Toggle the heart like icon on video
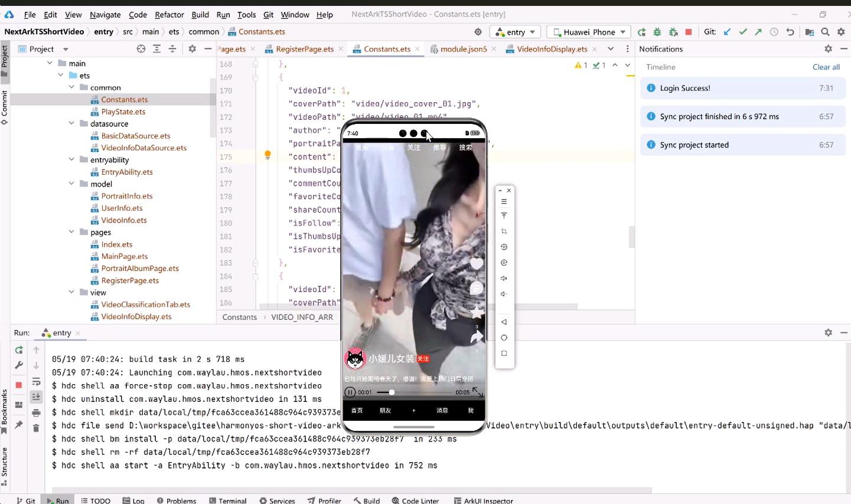851x504 pixels. 477,264
